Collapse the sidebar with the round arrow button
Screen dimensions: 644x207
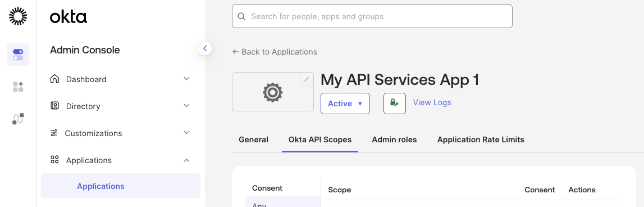tap(205, 48)
